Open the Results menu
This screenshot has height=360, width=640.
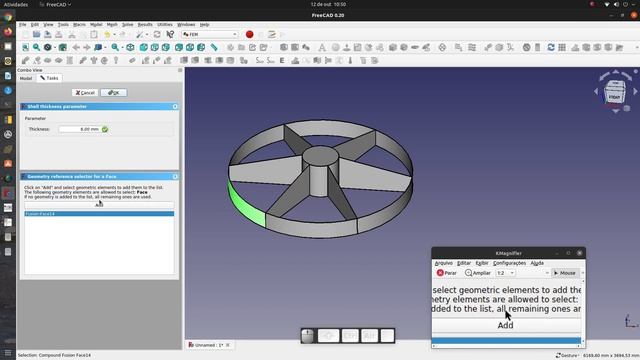(x=145, y=25)
